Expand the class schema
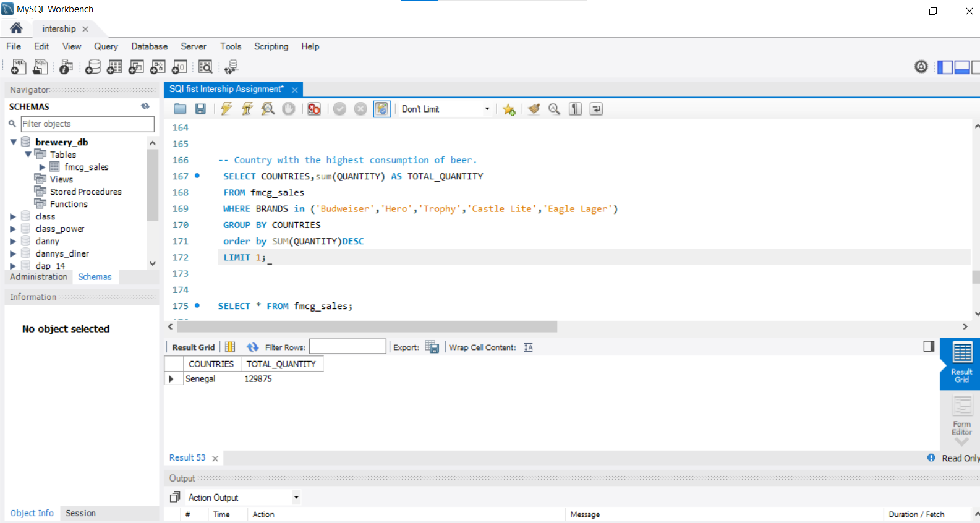The image size is (980, 523). click(13, 216)
